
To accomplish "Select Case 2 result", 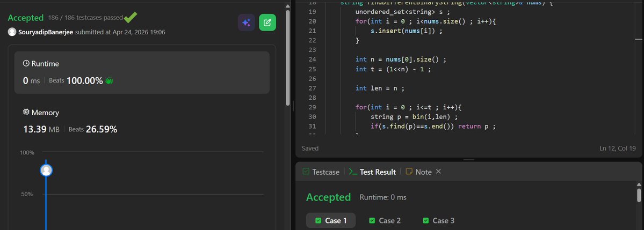I will click(x=385, y=220).
